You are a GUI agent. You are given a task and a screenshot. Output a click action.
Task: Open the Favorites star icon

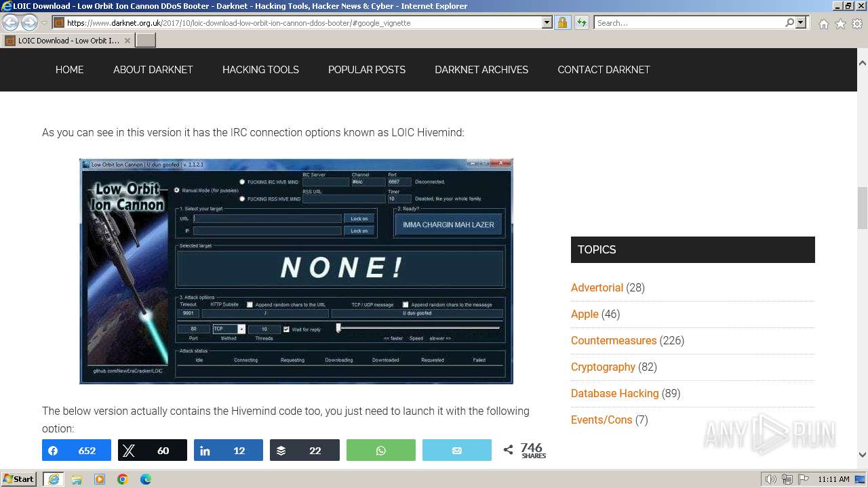click(840, 24)
